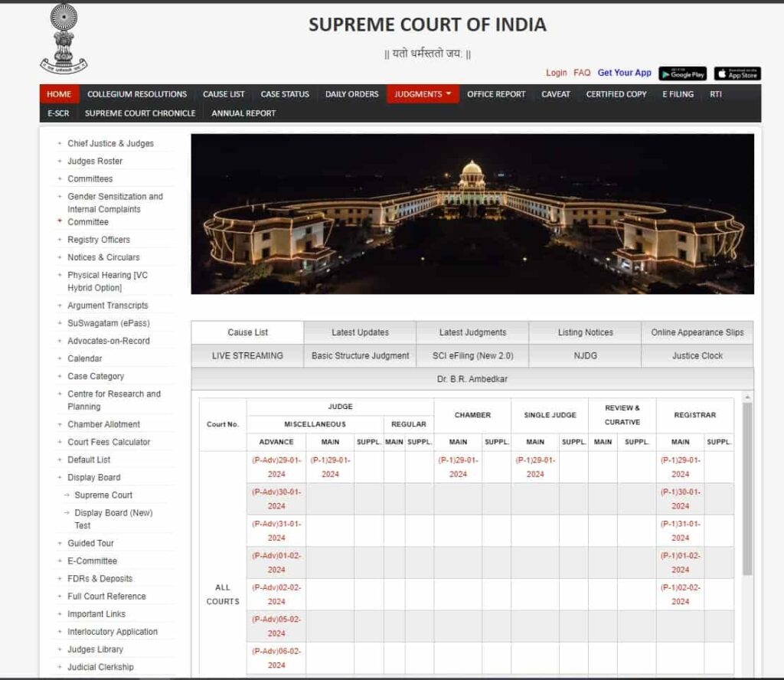Click the Login link
This screenshot has width=784, height=680.
(556, 73)
